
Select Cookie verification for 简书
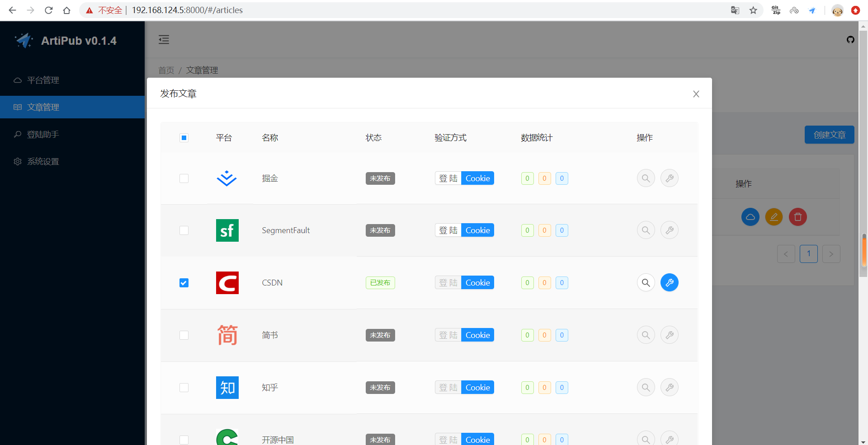pyautogui.click(x=478, y=335)
